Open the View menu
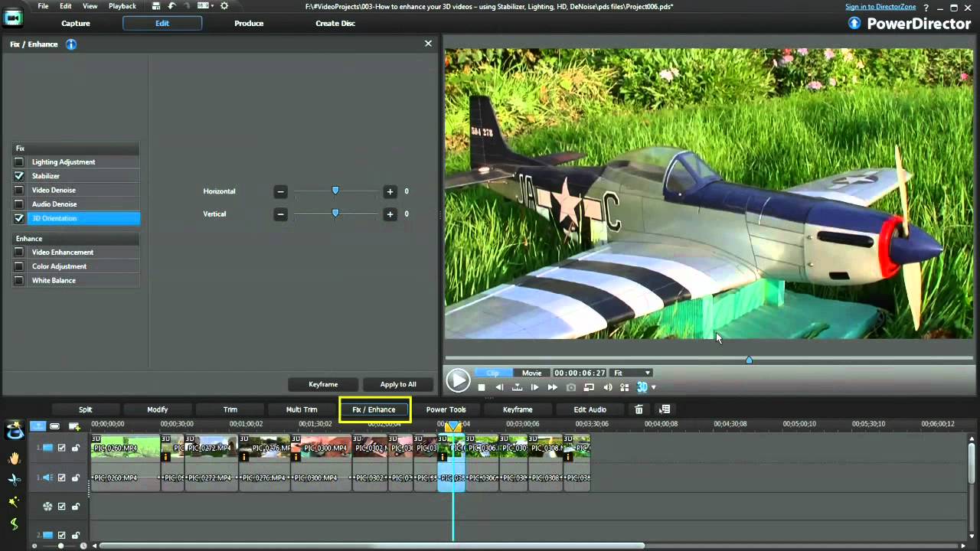The width and height of the screenshot is (980, 551). pyautogui.click(x=90, y=6)
